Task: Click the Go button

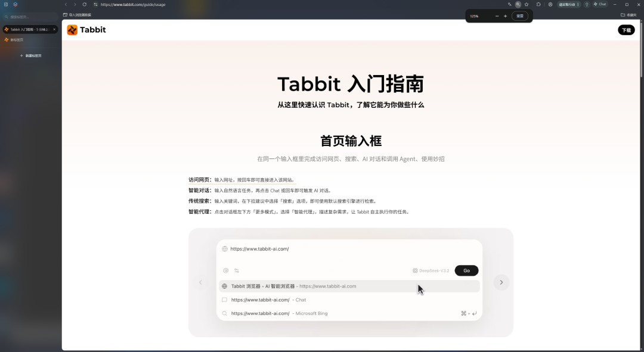Action: pos(466,270)
